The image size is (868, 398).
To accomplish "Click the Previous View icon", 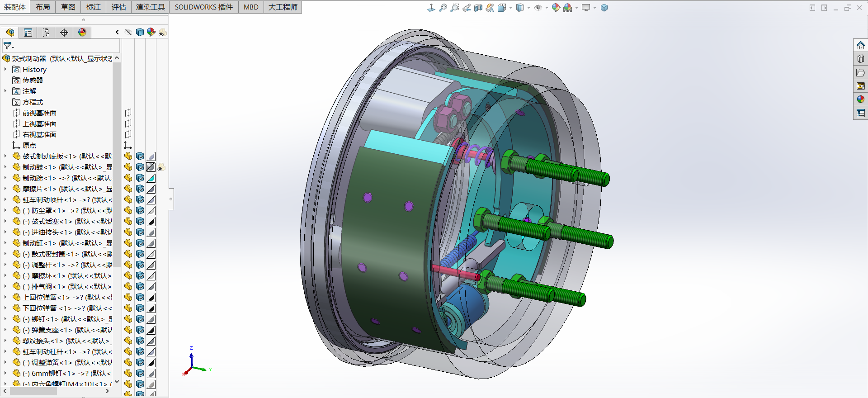I will coord(467,8).
